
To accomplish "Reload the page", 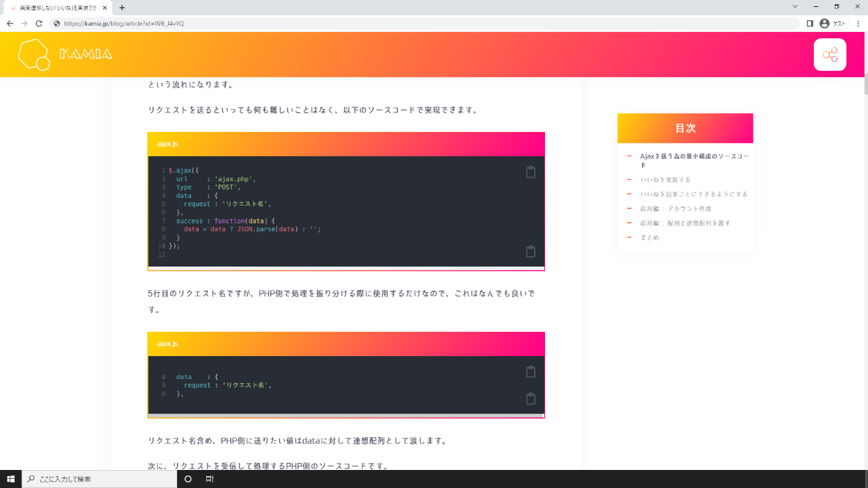I will click(39, 23).
